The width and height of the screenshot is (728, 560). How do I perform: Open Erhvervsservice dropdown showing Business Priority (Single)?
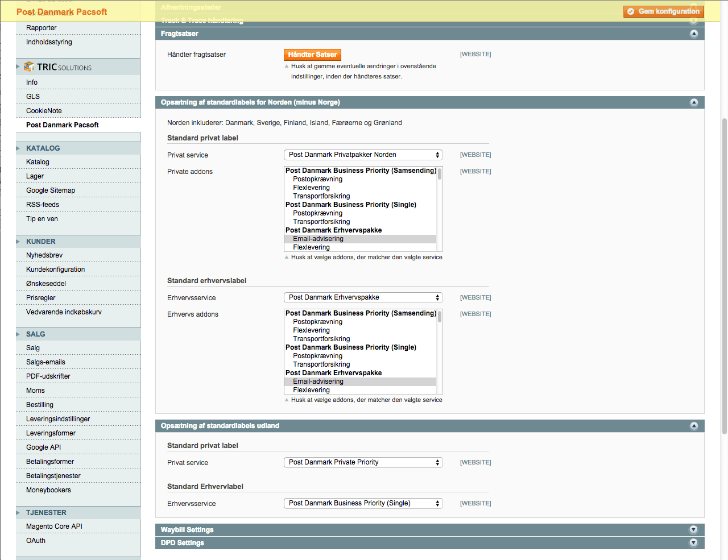tap(363, 504)
